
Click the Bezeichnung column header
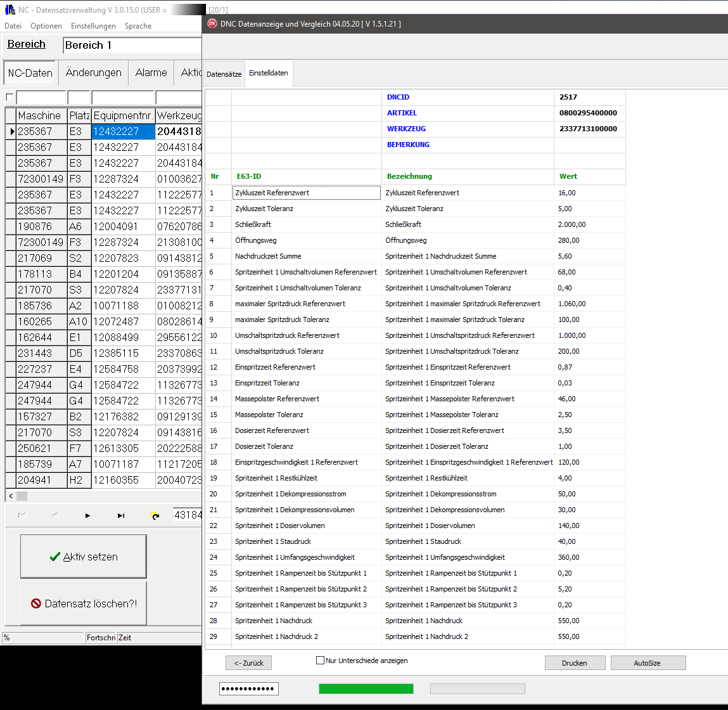pos(468,177)
